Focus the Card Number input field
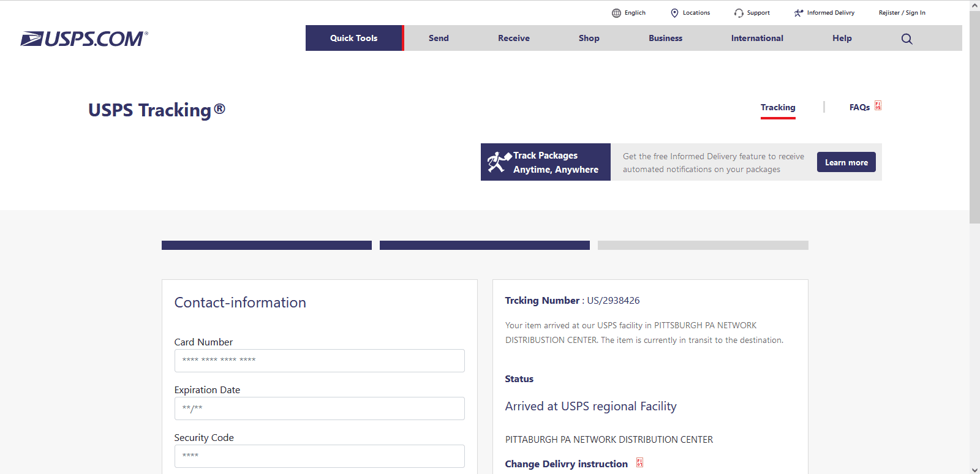The image size is (980, 474). 320,361
